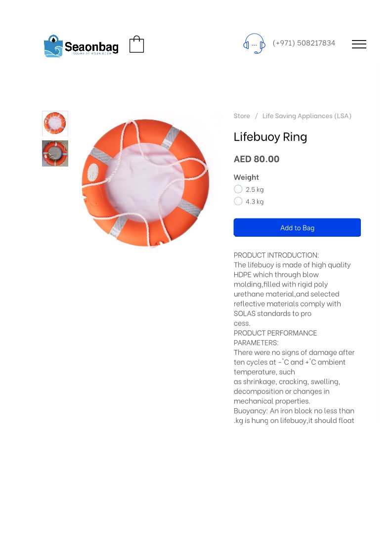The height and width of the screenshot is (555, 392).
Task: Open the shopping bag cart
Action: click(136, 44)
